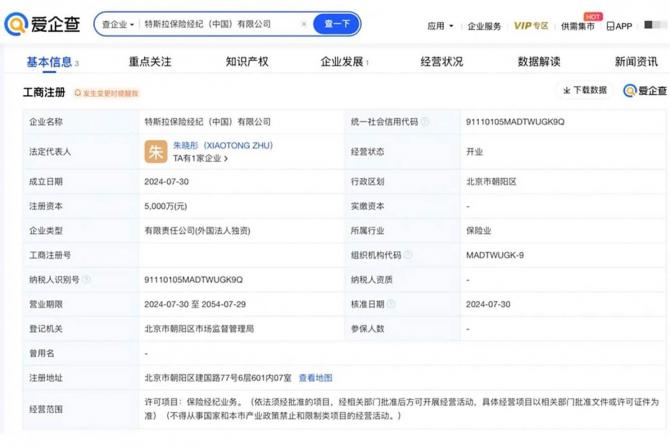Click the 朱晓彤 legal representative name link
670x447 pixels.
click(x=222, y=145)
